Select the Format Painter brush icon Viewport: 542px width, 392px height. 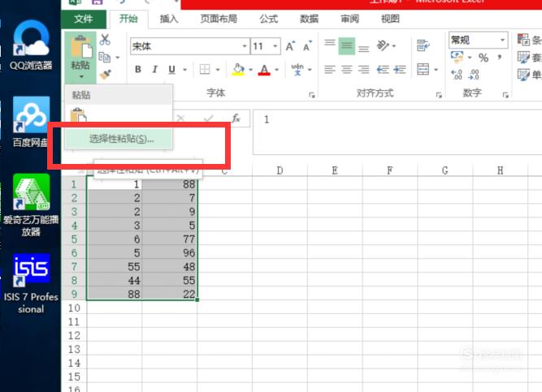pos(105,74)
